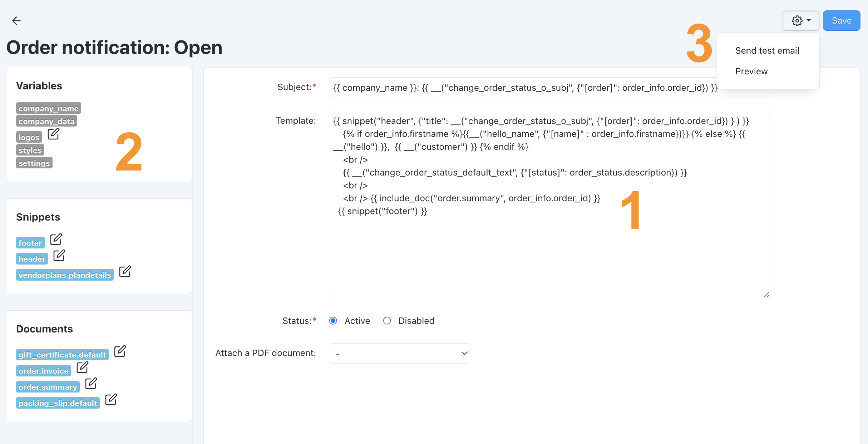
Task: Insert the footer snippet tag
Action: [30, 243]
